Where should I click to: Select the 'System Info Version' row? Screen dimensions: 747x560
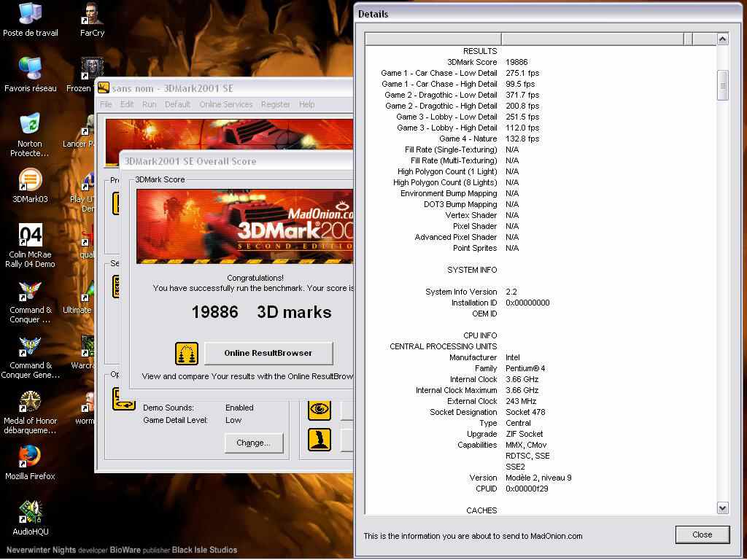coord(541,292)
